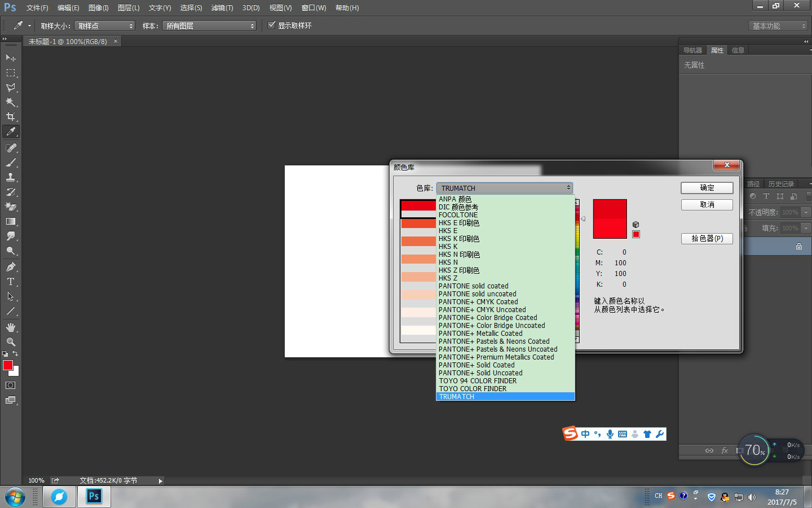Select the Magic Wand tool
812x508 pixels.
11,102
